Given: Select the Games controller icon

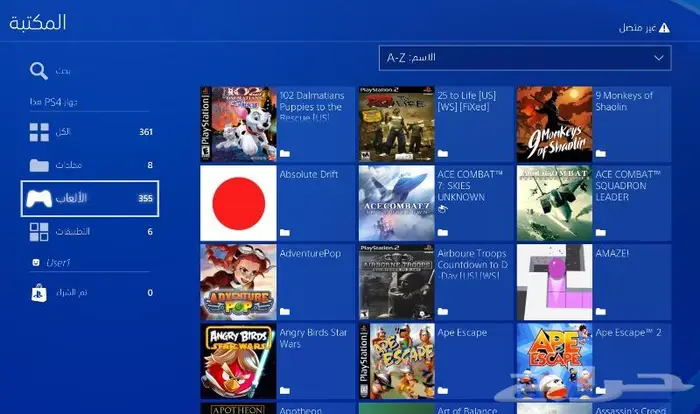Looking at the screenshot, I should pyautogui.click(x=39, y=198).
